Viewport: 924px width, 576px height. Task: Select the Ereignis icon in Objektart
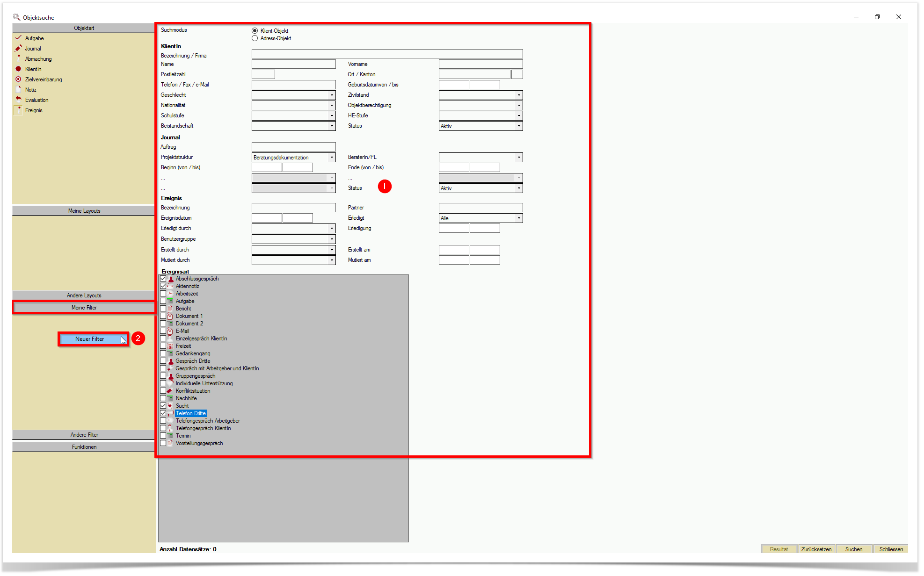(x=18, y=110)
